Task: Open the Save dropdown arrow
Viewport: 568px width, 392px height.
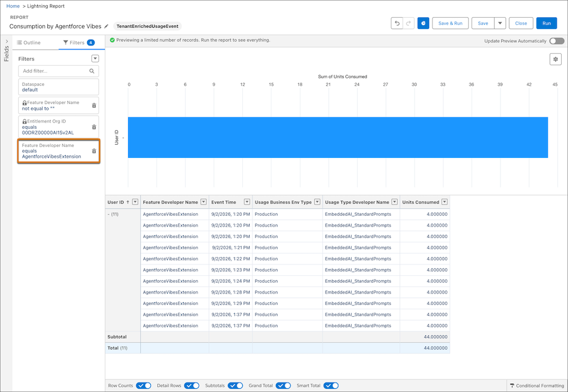Action: pyautogui.click(x=500, y=23)
